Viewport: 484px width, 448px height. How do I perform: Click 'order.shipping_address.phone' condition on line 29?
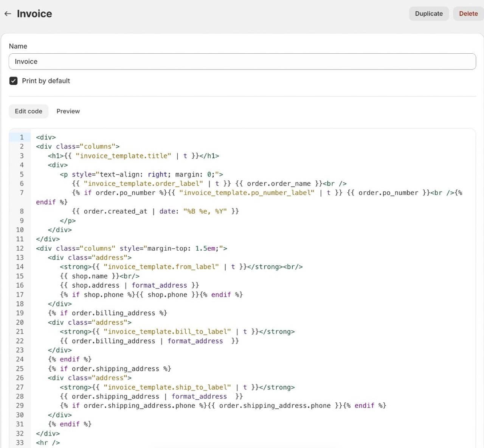tap(140, 406)
